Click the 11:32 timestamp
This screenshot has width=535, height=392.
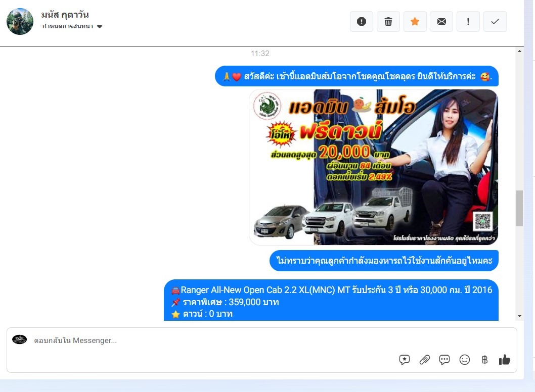[260, 54]
